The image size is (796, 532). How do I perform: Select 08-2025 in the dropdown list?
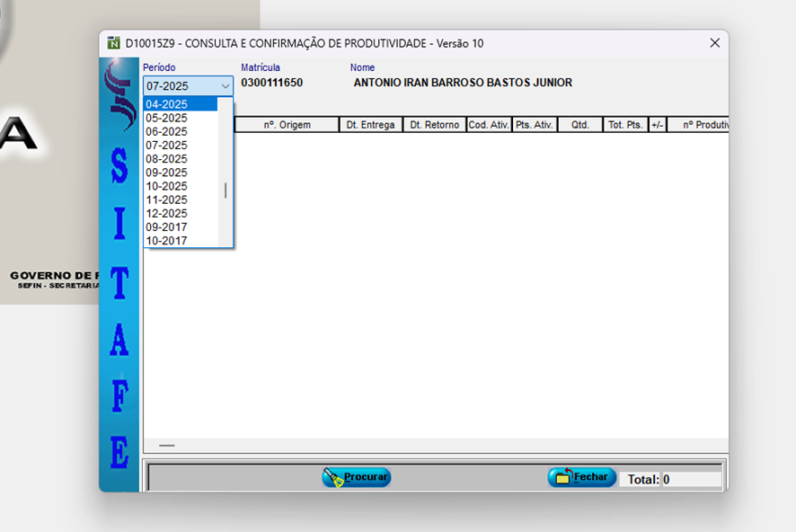pos(180,159)
